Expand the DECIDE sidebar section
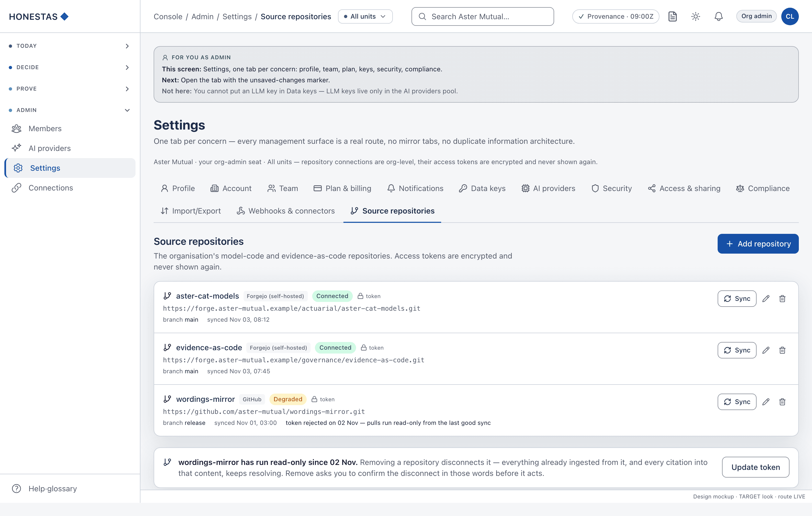 [70, 68]
